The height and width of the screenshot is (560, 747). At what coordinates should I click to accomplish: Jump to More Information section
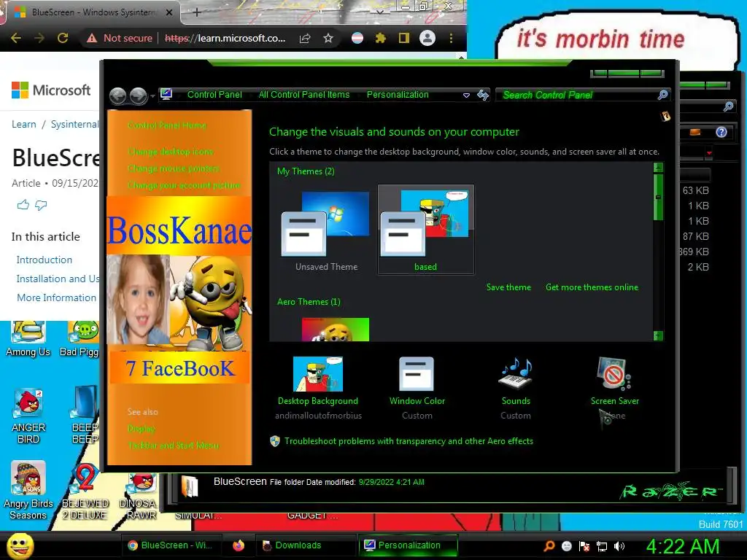[x=56, y=297]
